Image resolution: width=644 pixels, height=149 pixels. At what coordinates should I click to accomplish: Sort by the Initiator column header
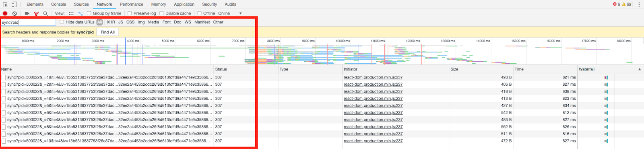(x=396, y=69)
